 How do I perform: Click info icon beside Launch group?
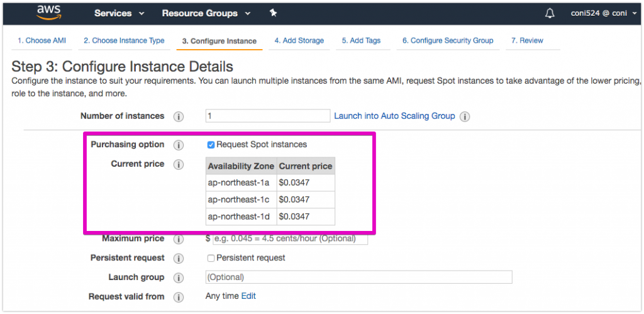(x=179, y=278)
